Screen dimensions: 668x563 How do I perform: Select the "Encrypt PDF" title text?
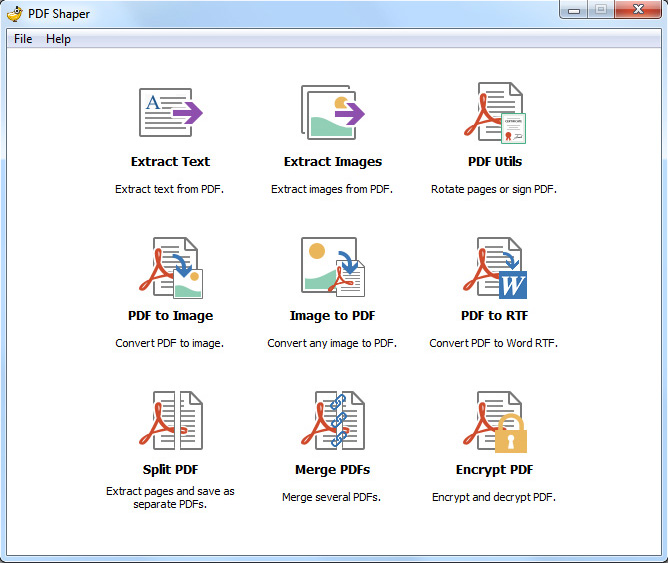click(494, 470)
